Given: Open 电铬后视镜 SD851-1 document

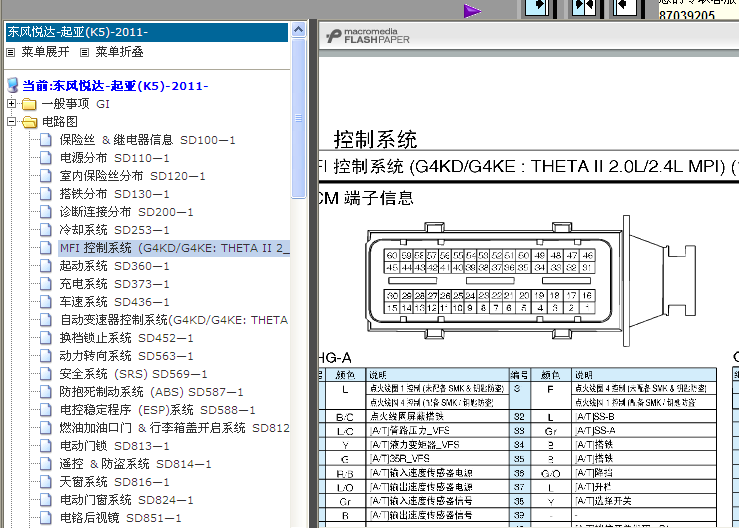Looking at the screenshot, I should (x=120, y=518).
